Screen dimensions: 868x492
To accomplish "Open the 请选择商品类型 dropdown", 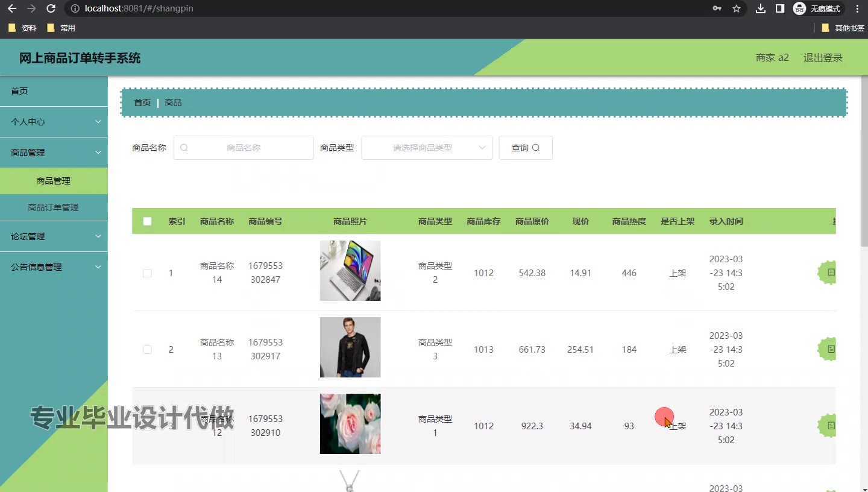I will (x=427, y=148).
